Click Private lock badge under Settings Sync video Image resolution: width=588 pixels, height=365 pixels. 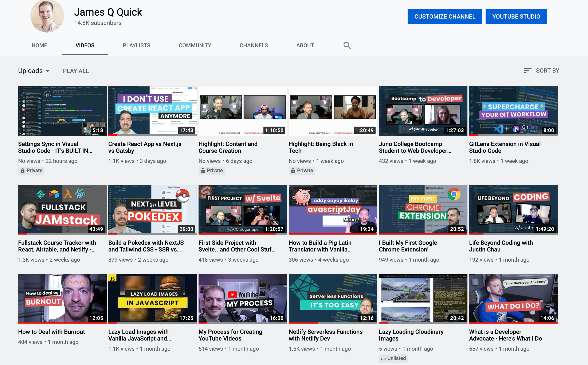(x=31, y=170)
